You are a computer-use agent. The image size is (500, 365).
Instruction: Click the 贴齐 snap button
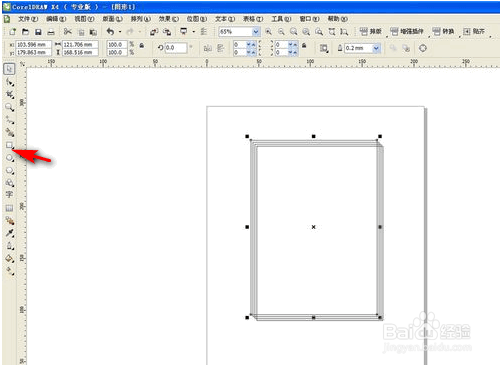(474, 32)
